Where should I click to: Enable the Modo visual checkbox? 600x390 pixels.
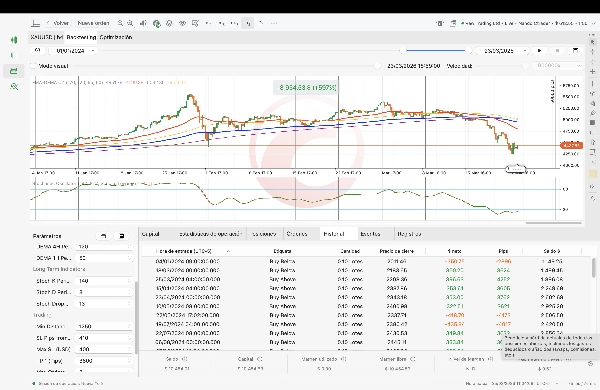pos(33,66)
